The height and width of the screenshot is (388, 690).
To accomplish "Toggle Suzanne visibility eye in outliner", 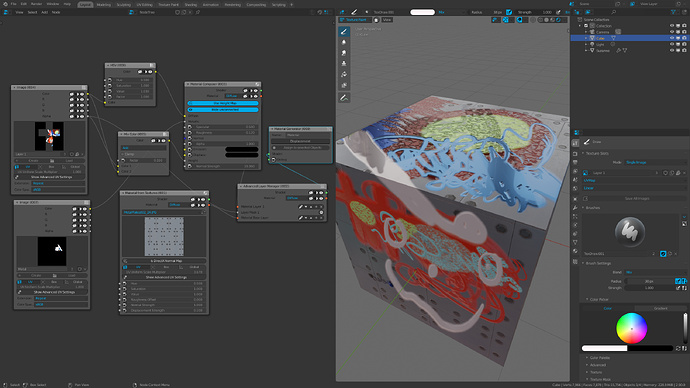I will [672, 51].
